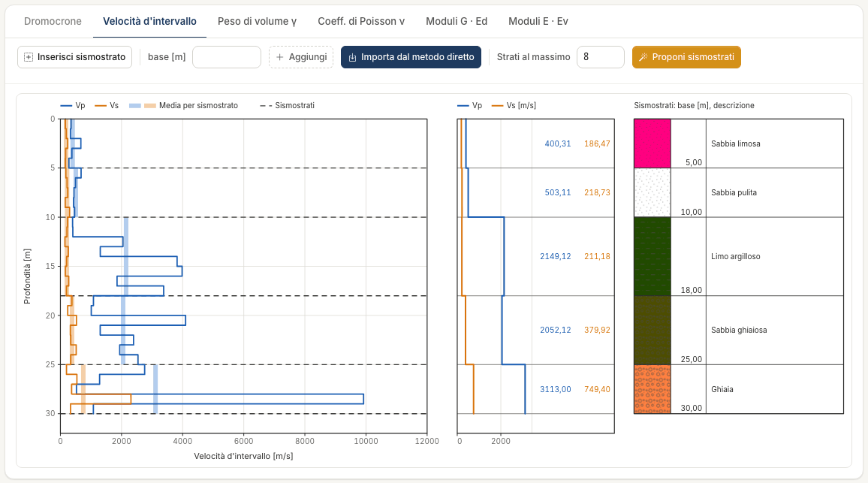Open the Dromocrone tab
Viewport: 868px width, 483px height.
pyautogui.click(x=53, y=21)
